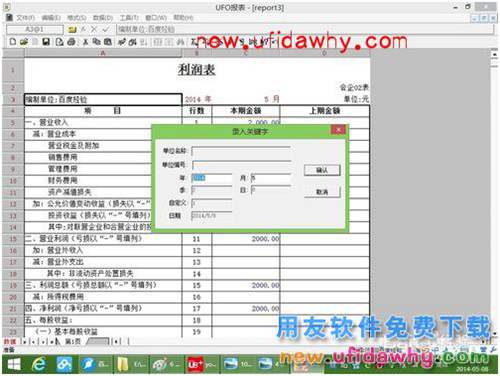Screen dimensions: 500x376
Task: Close the 录入关键字 dialog
Action: coord(338,130)
